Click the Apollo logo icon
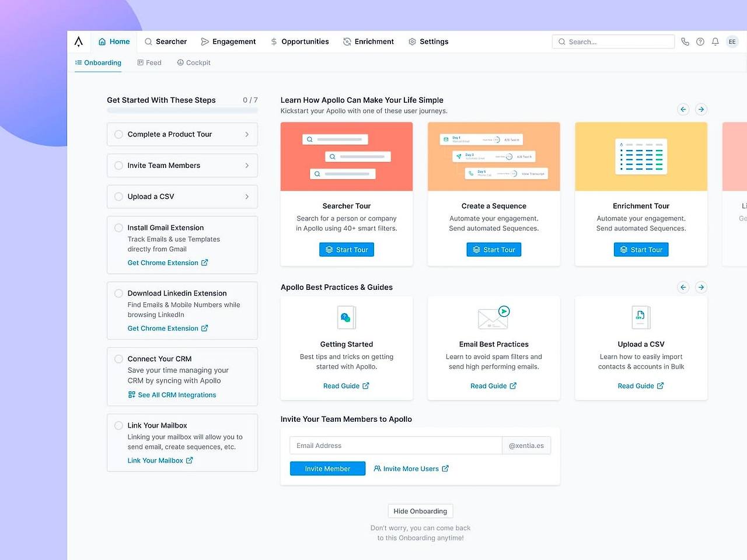This screenshot has height=560, width=747. click(x=79, y=41)
